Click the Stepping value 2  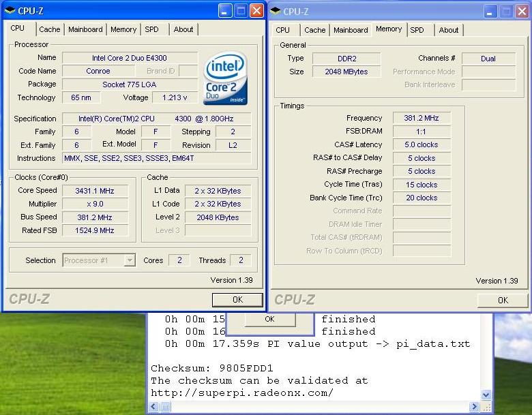[x=233, y=132]
